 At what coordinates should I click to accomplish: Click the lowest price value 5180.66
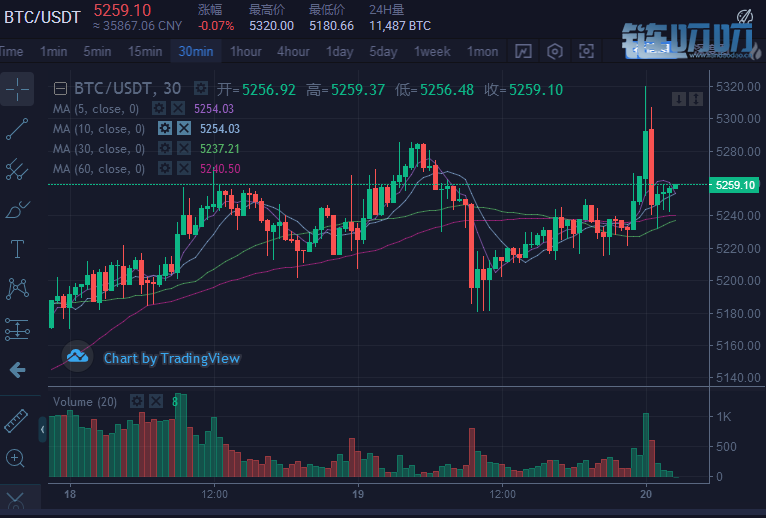(331, 26)
